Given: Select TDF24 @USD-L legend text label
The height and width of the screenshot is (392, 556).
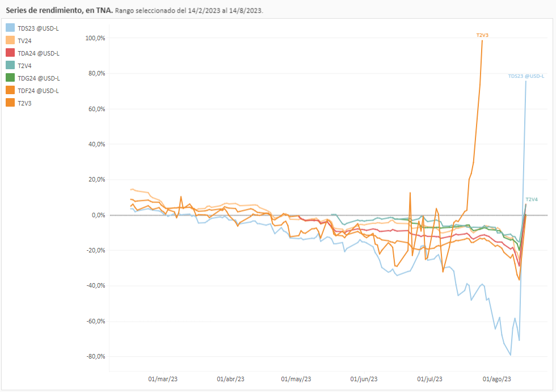Looking at the screenshot, I should click(38, 91).
